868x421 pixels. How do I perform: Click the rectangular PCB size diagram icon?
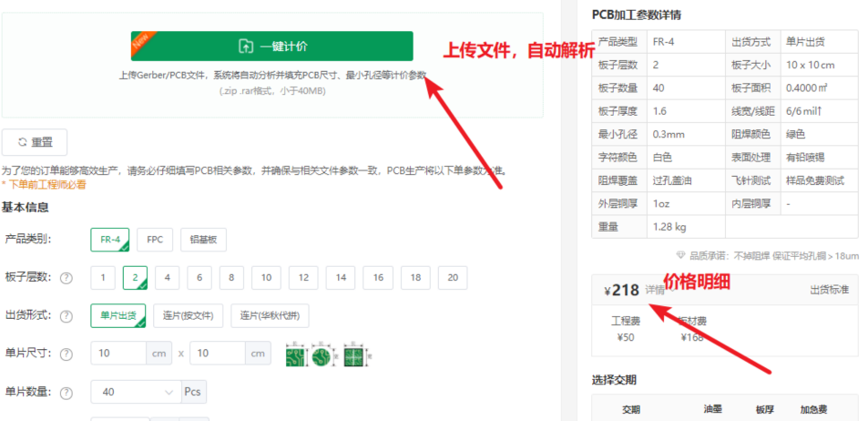coord(296,354)
